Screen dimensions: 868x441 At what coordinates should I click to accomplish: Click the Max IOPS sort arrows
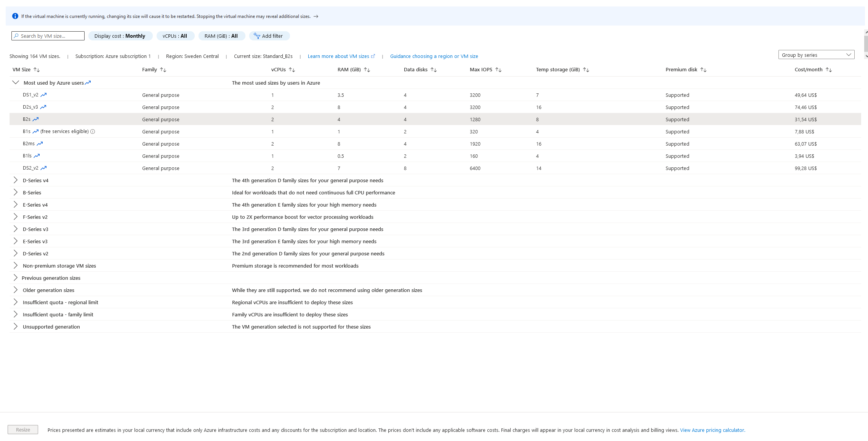click(x=498, y=70)
